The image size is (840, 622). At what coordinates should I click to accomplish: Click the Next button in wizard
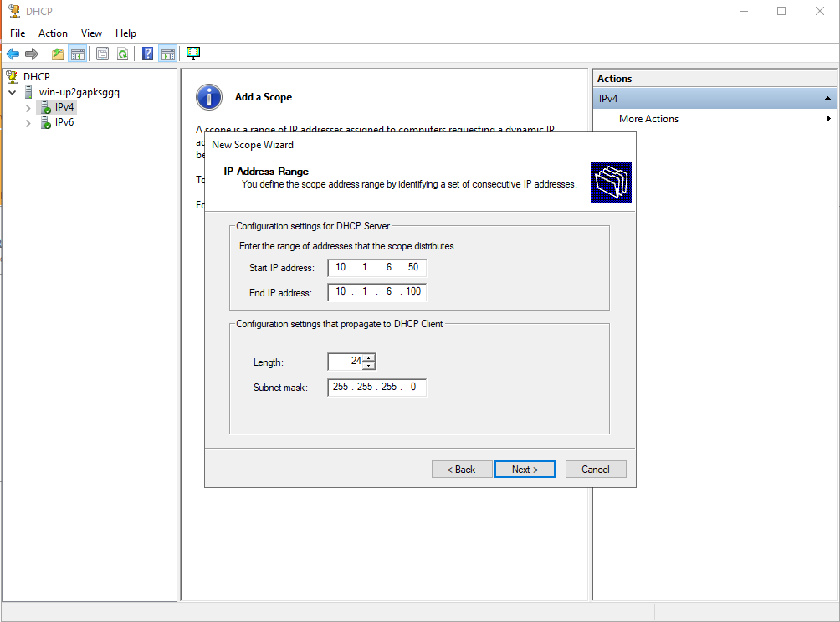[525, 470]
